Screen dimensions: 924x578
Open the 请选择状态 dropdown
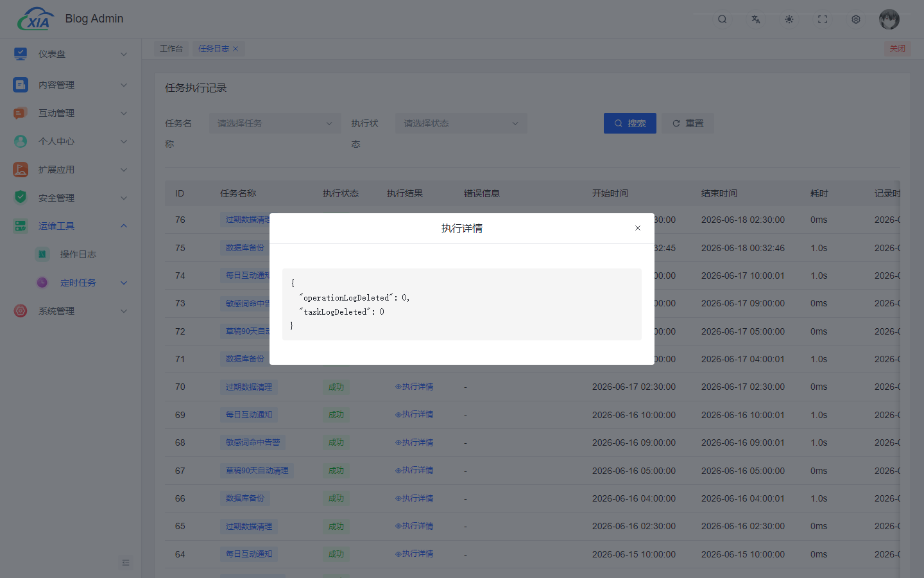coord(461,123)
